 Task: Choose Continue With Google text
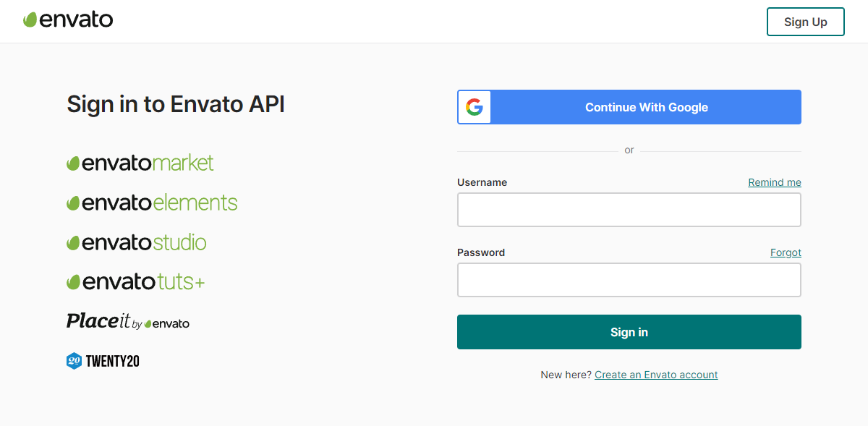coord(646,107)
